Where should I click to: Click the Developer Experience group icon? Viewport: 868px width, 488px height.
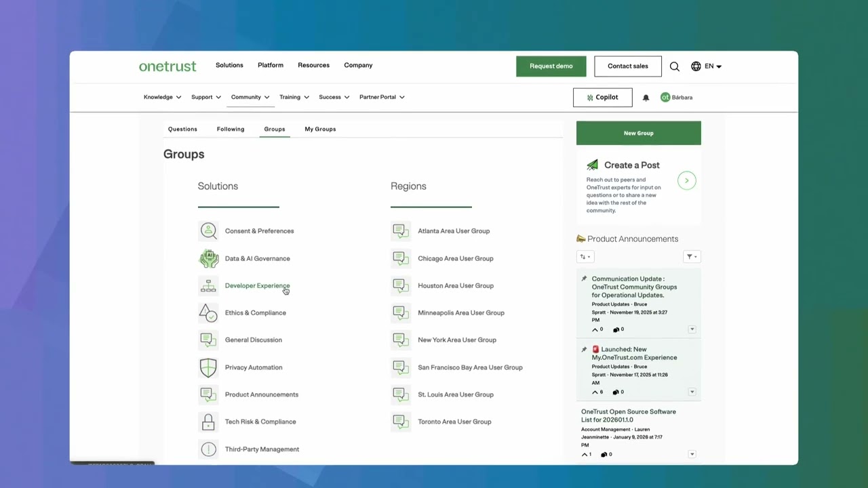[x=208, y=286]
